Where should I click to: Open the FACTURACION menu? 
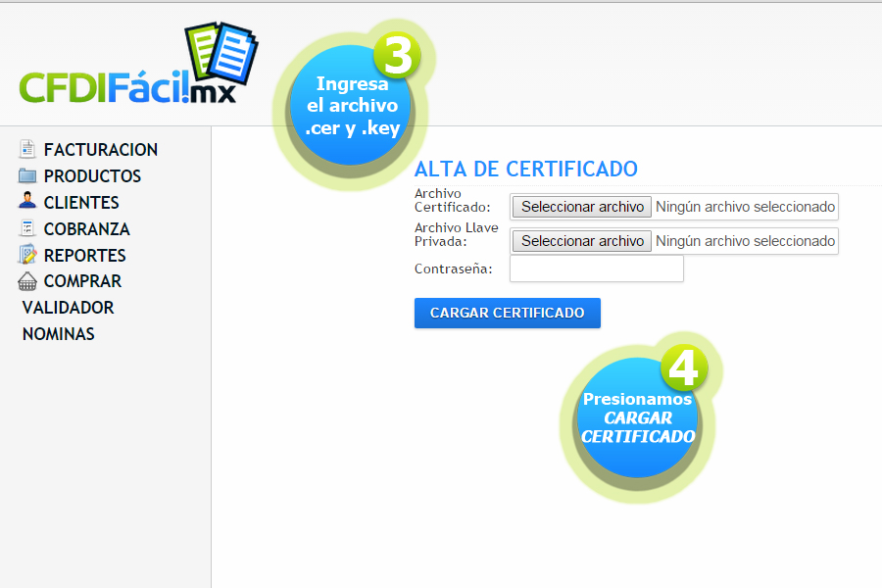point(101,150)
